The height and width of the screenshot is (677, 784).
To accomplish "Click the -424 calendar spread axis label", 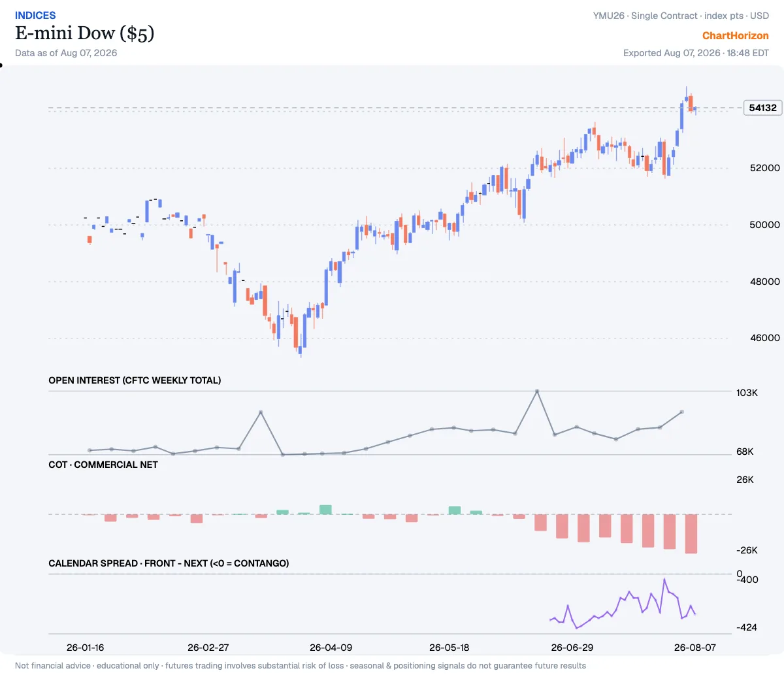I will 747,627.
